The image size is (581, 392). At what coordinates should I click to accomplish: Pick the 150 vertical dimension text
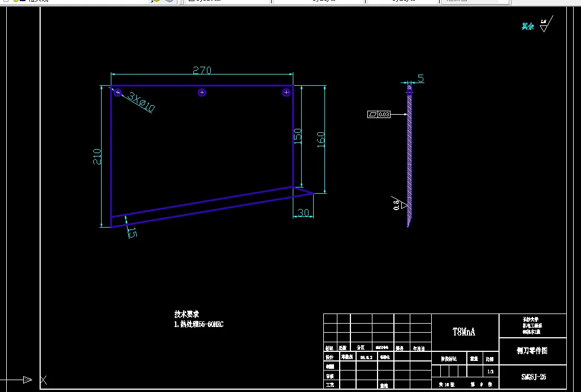[x=297, y=136]
